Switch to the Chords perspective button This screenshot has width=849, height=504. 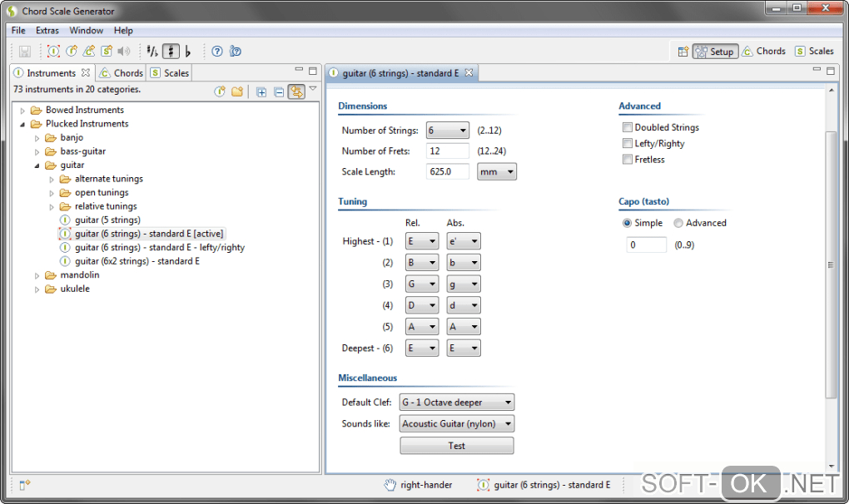763,52
